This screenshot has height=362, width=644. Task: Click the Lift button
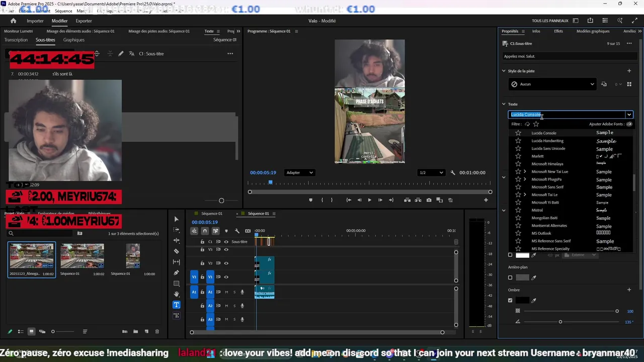coord(407,200)
